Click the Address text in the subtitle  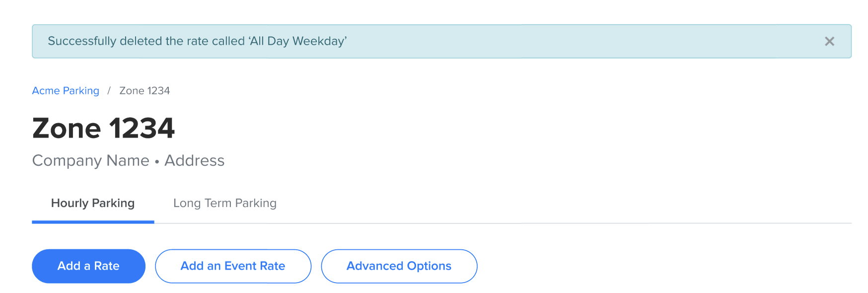[x=195, y=160]
